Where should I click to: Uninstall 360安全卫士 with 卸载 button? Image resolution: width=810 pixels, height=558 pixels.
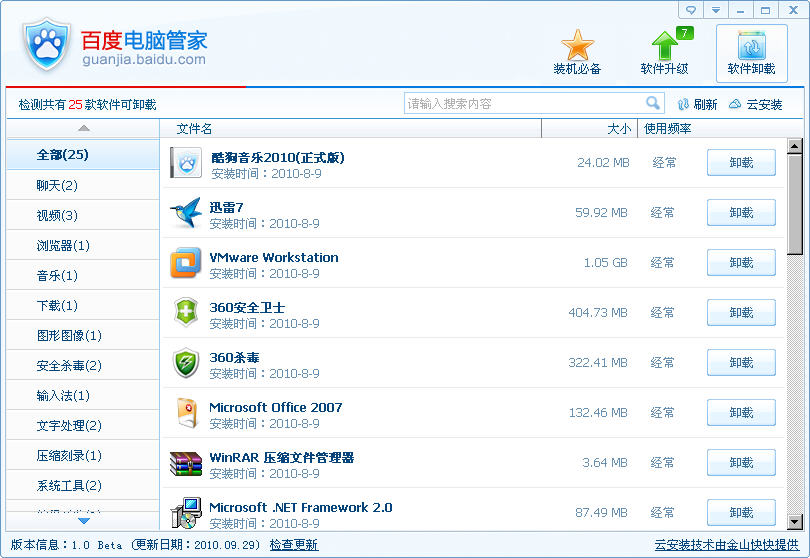(x=741, y=312)
